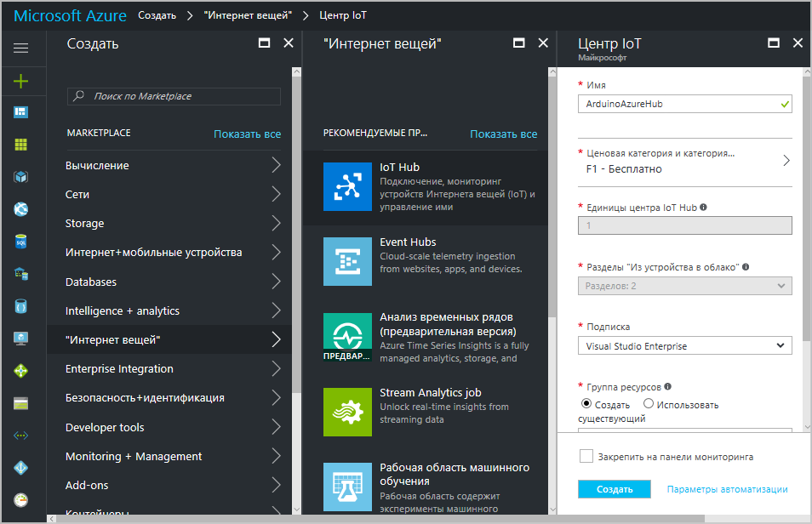The image size is (812, 524).
Task: Select Использовать существующий radio button
Action: [649, 403]
